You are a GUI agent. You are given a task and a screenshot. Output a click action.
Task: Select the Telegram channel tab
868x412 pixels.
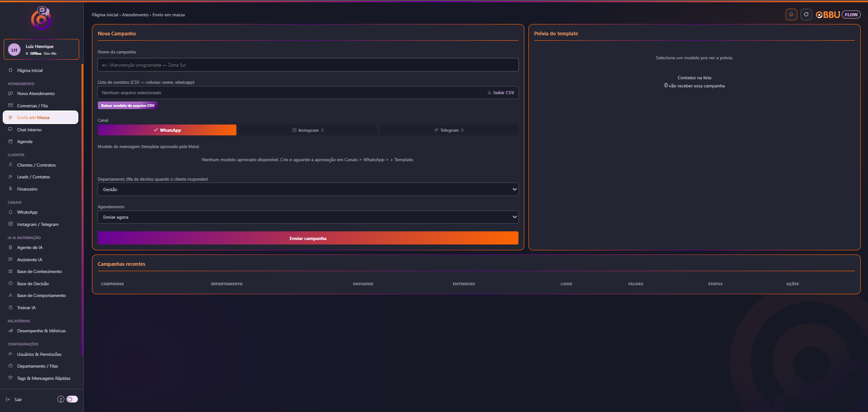coord(449,130)
